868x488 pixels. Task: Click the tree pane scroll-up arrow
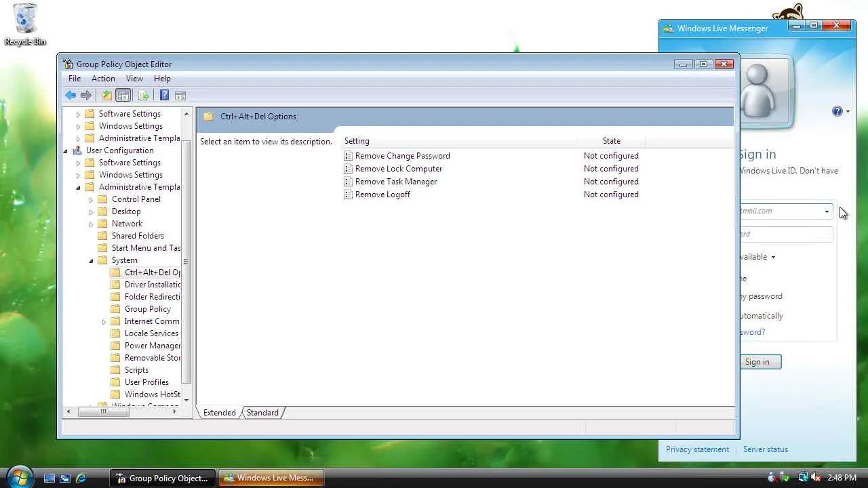[x=186, y=114]
